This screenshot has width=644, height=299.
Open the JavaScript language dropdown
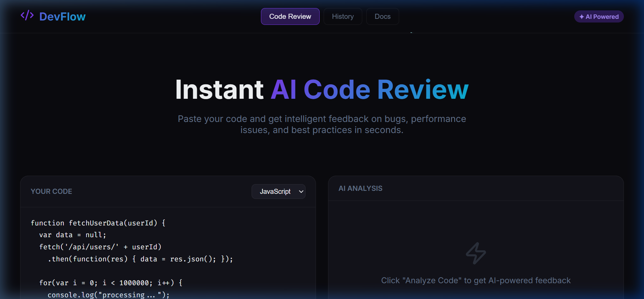click(278, 191)
